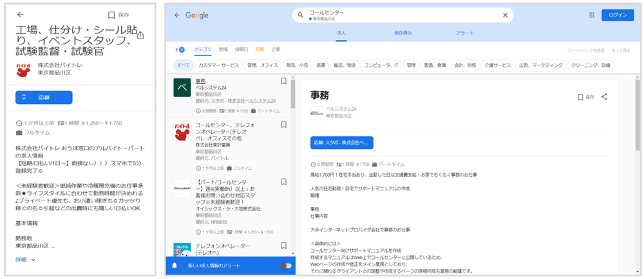Switch to the 保存済み tab
The image size is (644, 279).
point(402,32)
